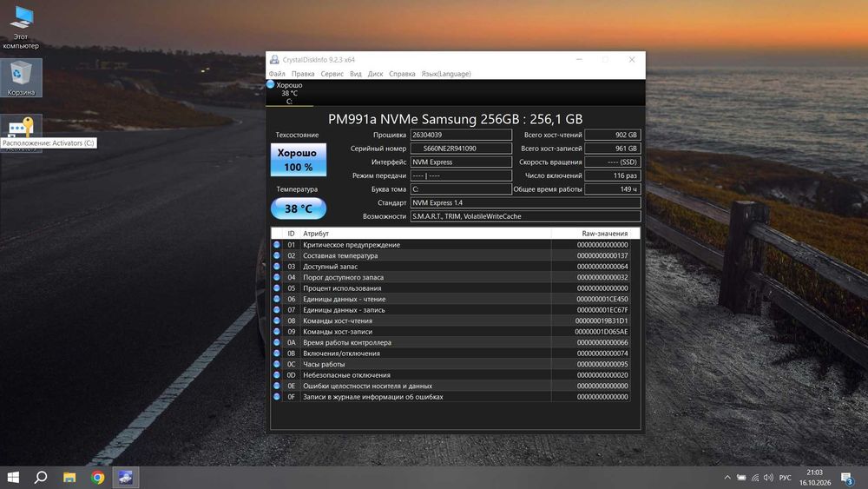Show hidden tray icons chevron
The width and height of the screenshot is (868, 489).
click(727, 478)
